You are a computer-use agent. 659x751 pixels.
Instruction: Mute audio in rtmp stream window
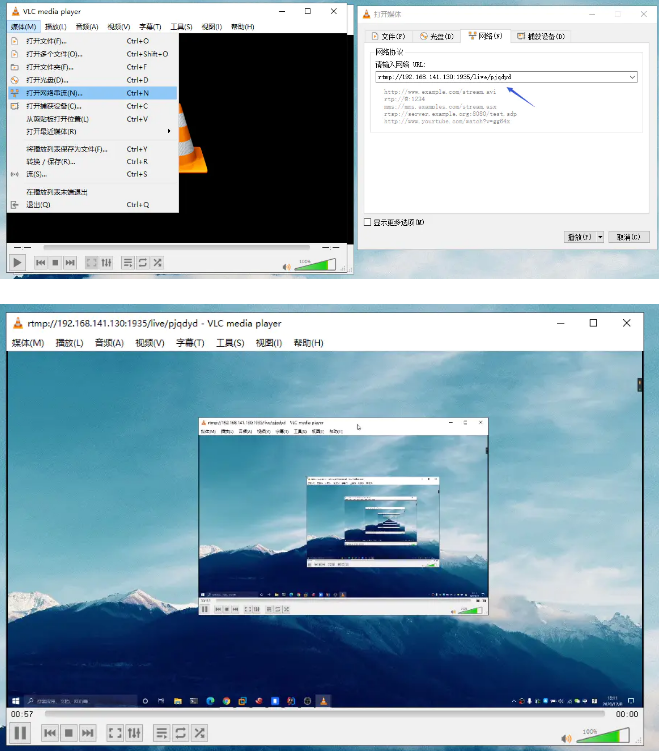(566, 738)
